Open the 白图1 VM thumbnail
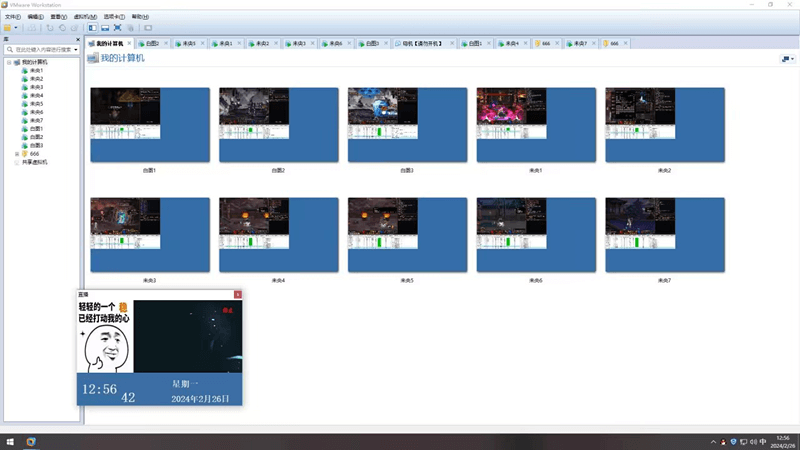Viewport: 800px width, 450px height. click(x=150, y=124)
